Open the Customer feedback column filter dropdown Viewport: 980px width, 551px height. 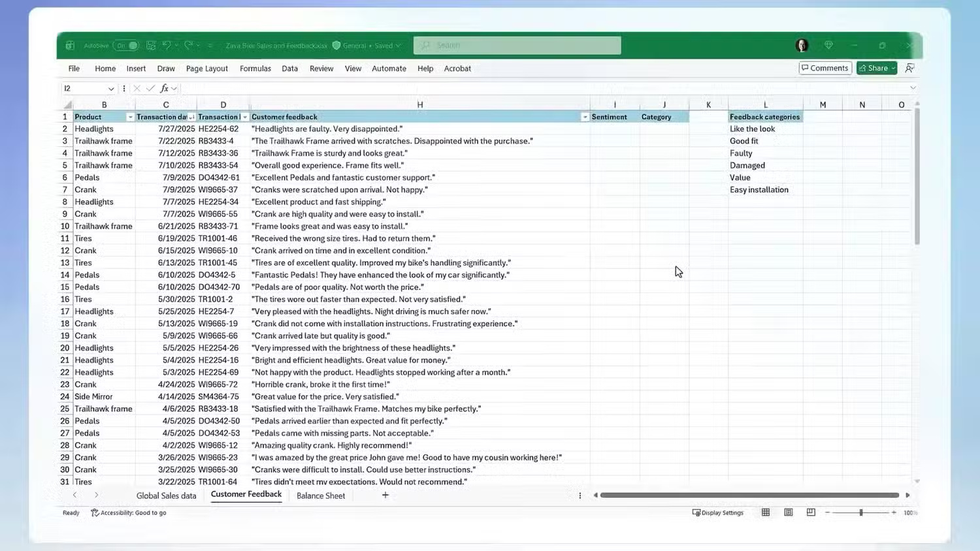(x=584, y=117)
